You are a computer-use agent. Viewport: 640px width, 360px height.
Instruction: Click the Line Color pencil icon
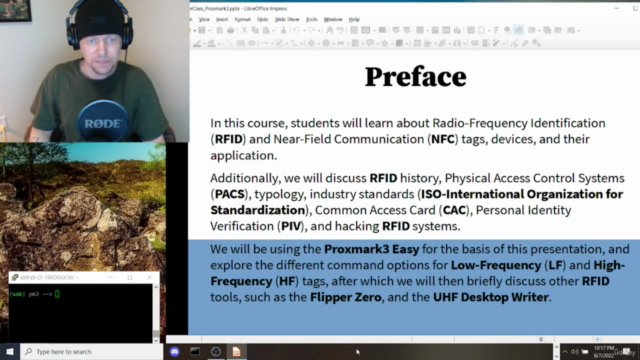click(197, 43)
